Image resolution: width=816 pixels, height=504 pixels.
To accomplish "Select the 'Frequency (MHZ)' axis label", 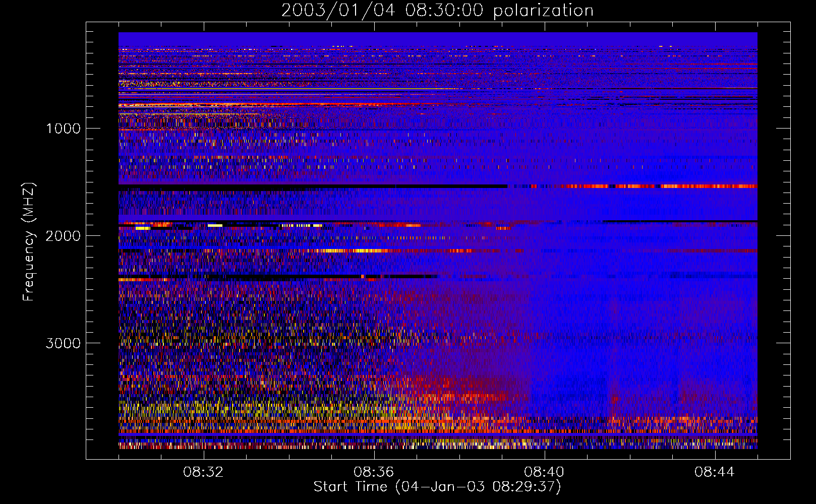I will (x=29, y=242).
